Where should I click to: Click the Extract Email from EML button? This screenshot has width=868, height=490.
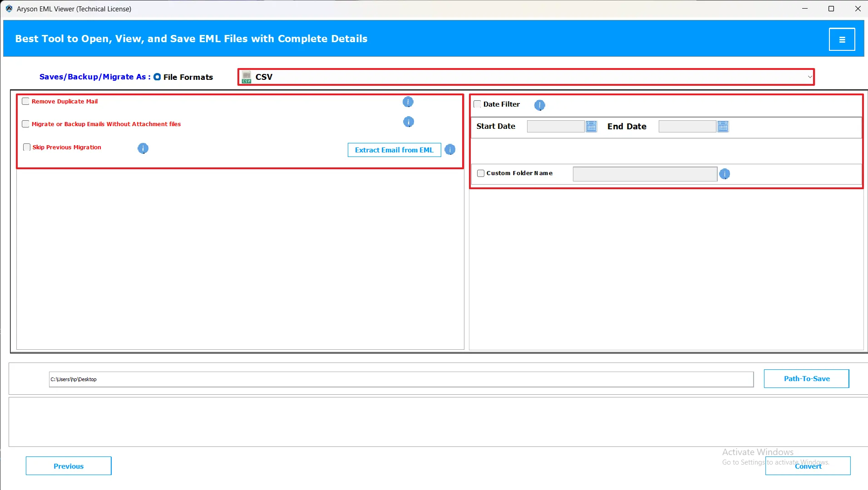click(394, 150)
